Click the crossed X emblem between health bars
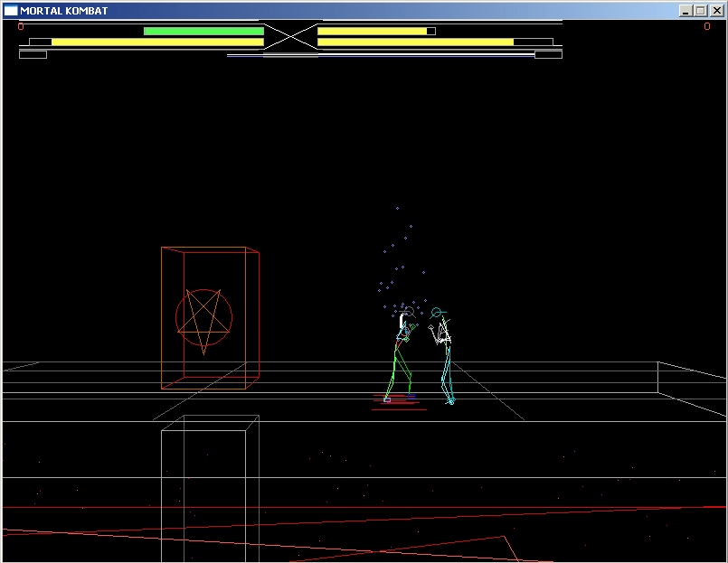The height and width of the screenshot is (563, 728). (291, 36)
